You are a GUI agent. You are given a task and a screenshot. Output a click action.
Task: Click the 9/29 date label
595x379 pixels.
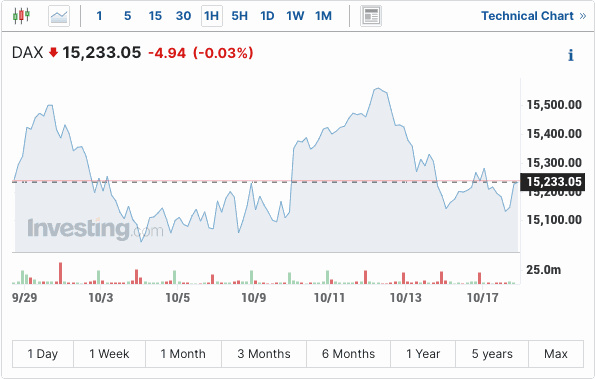25,298
